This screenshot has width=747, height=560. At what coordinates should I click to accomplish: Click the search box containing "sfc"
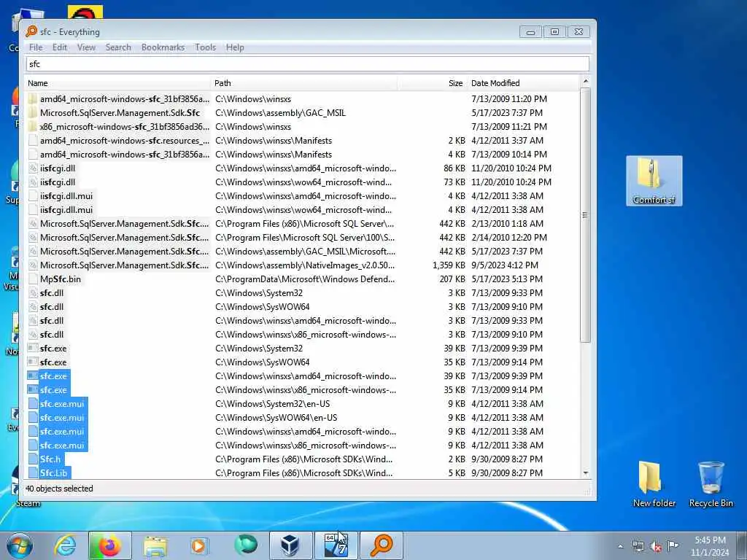(307, 64)
